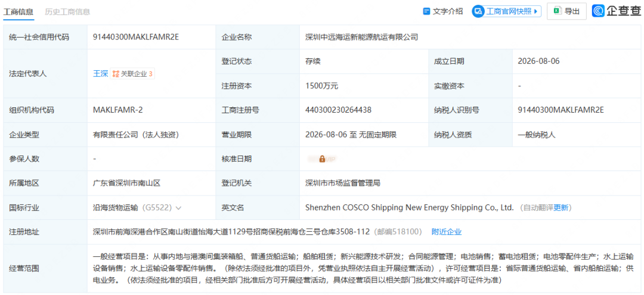The height and width of the screenshot is (295, 644).
Task: Select company name 深圳中远海运新能源航运有限公司
Action: [x=361, y=37]
